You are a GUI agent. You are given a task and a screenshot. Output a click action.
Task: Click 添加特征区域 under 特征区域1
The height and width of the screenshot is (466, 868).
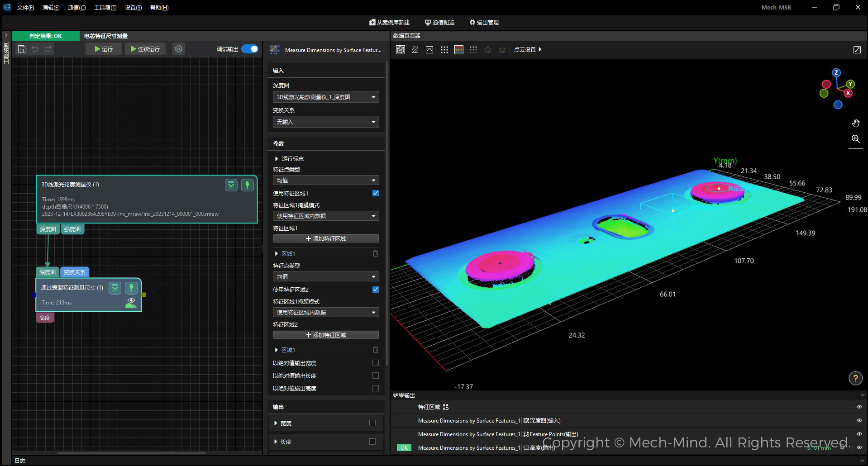click(326, 238)
